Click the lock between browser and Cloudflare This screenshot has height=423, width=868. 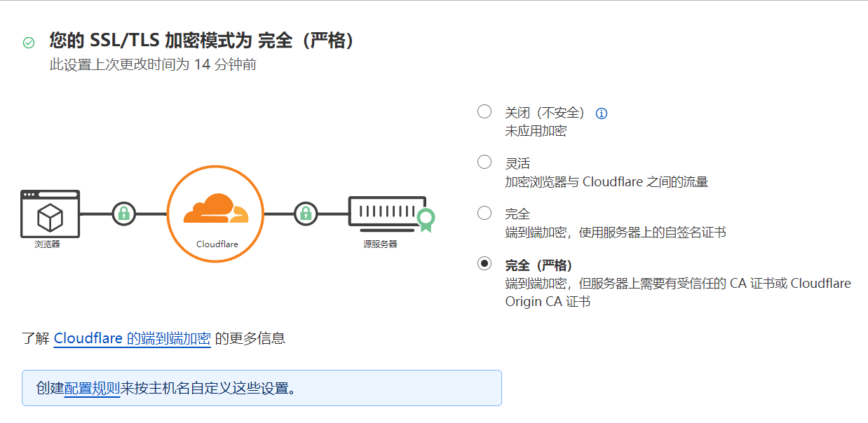(x=124, y=213)
